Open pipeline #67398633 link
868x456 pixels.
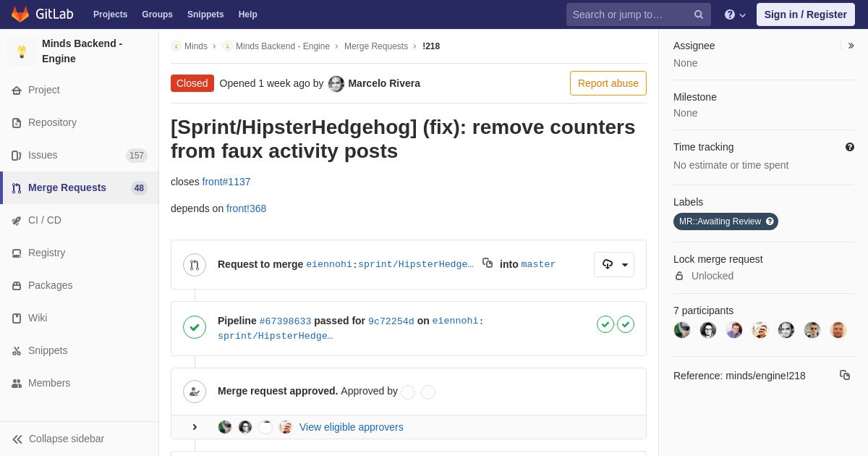285,321
